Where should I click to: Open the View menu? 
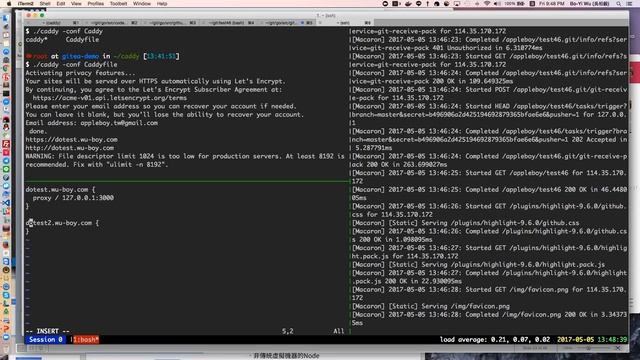[76, 4]
